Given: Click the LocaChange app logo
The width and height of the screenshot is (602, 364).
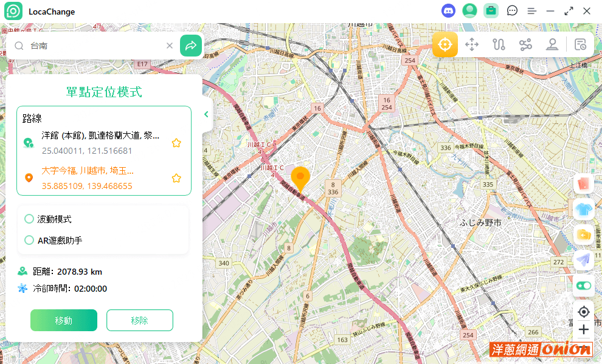Looking at the screenshot, I should click(13, 11).
